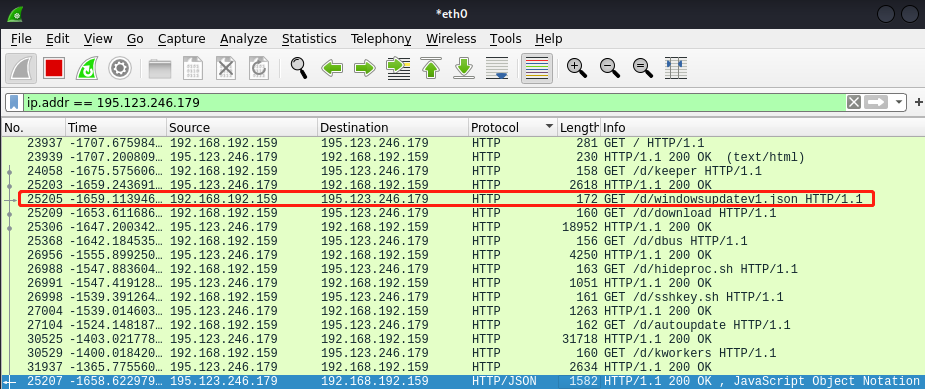
Task: Find a packet magnifier icon
Action: click(299, 68)
